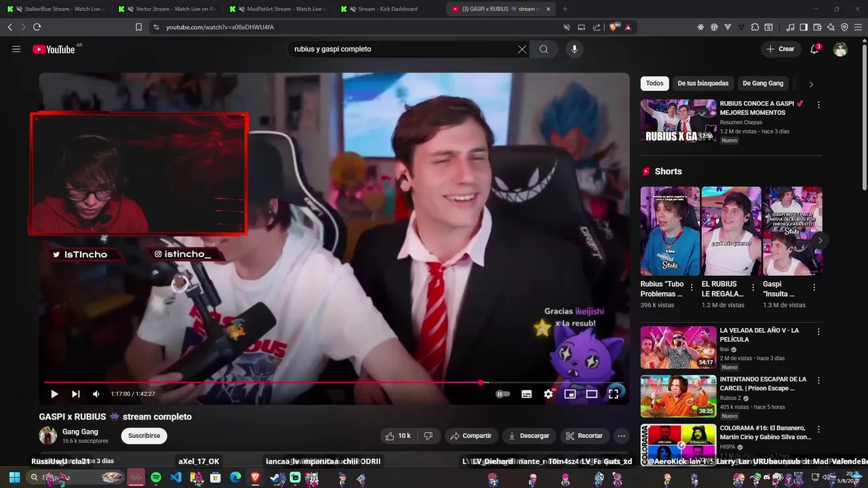868x488 pixels.
Task: Open RUBIUS CONOCE A GASPI thumbnail
Action: click(678, 121)
